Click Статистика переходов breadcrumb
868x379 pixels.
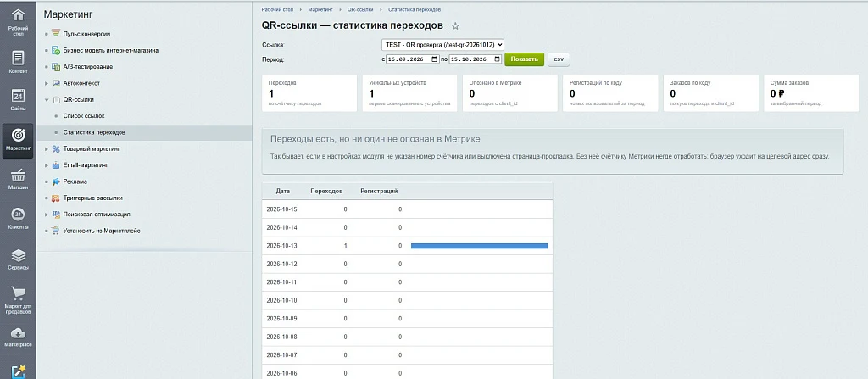[x=415, y=10]
